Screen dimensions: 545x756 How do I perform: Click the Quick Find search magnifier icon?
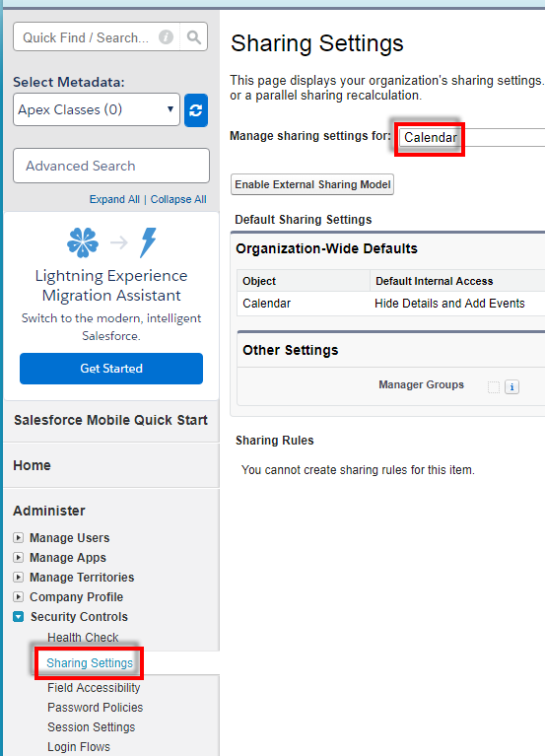[194, 37]
